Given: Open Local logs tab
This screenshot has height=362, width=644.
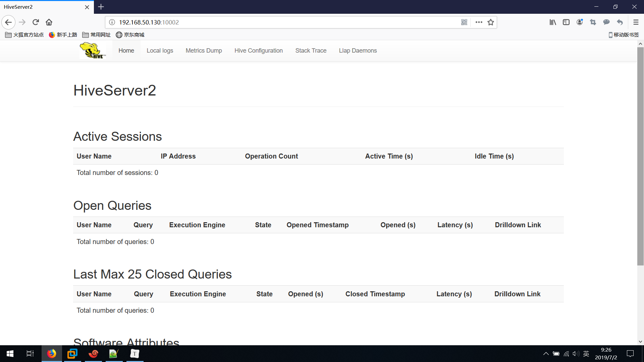Looking at the screenshot, I should coord(160,51).
